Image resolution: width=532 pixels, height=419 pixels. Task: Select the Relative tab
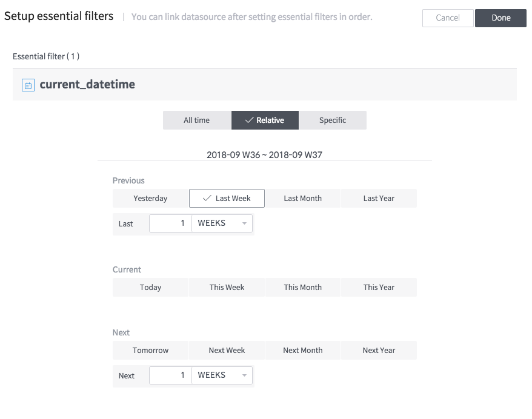coord(265,120)
